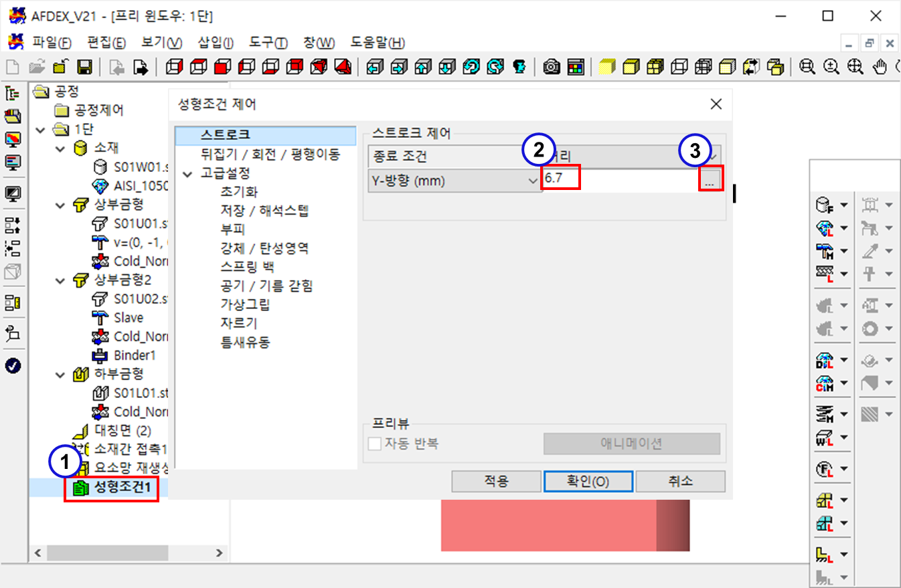Click the color palette icon beside camera
901x588 pixels.
tap(575, 67)
